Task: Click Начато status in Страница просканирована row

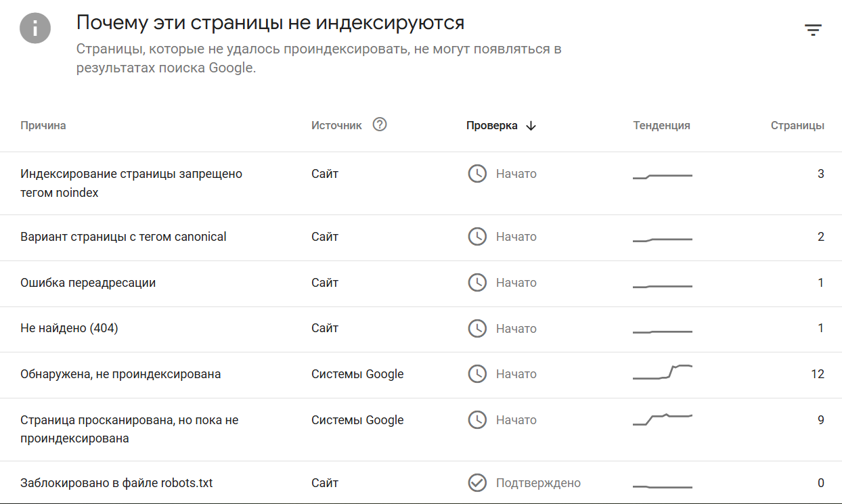Action: coord(516,420)
